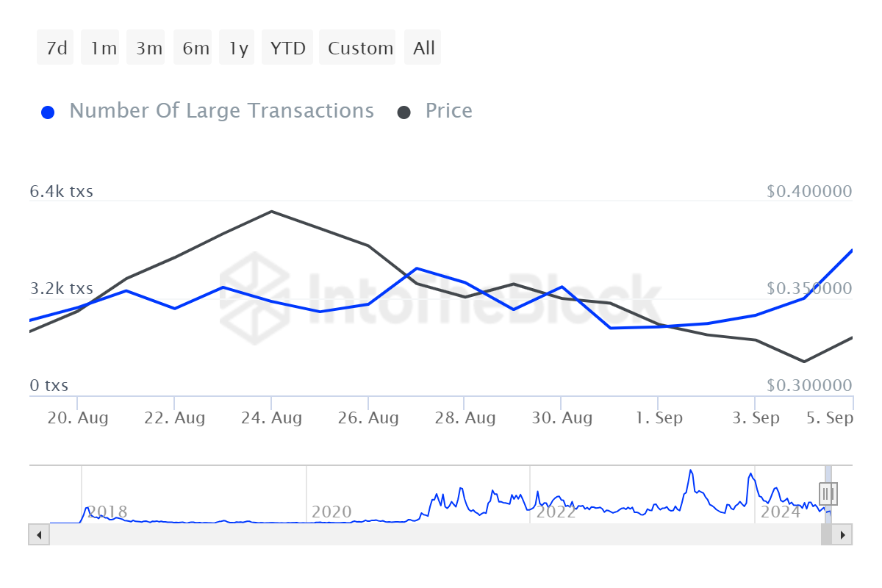Set the range to 6m
This screenshot has height=588, width=882.
[x=196, y=49]
